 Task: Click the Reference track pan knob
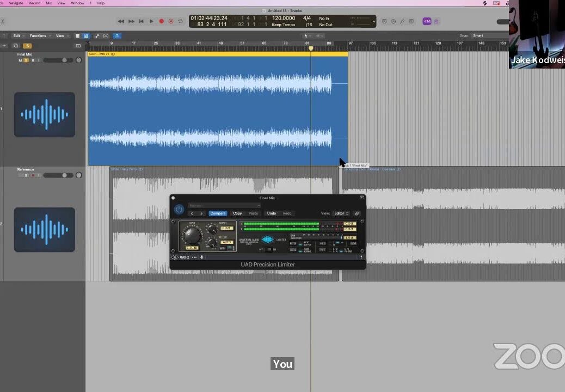pyautogui.click(x=78, y=175)
